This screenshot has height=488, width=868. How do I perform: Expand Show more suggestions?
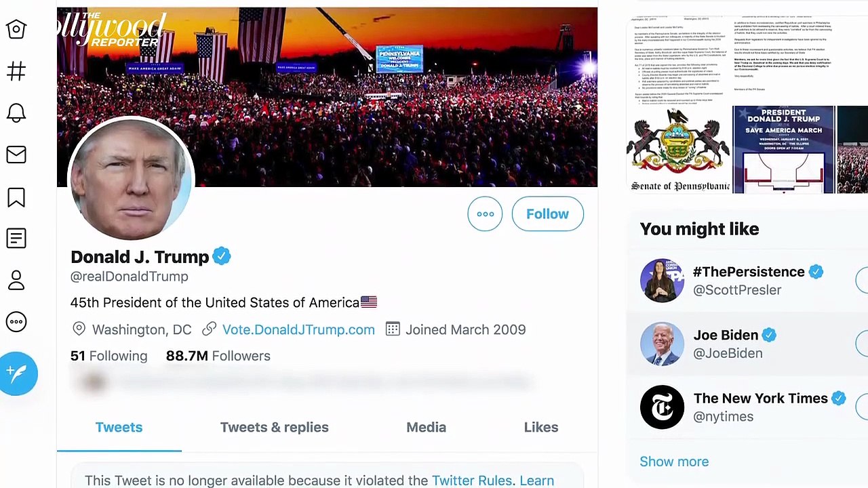[673, 462]
